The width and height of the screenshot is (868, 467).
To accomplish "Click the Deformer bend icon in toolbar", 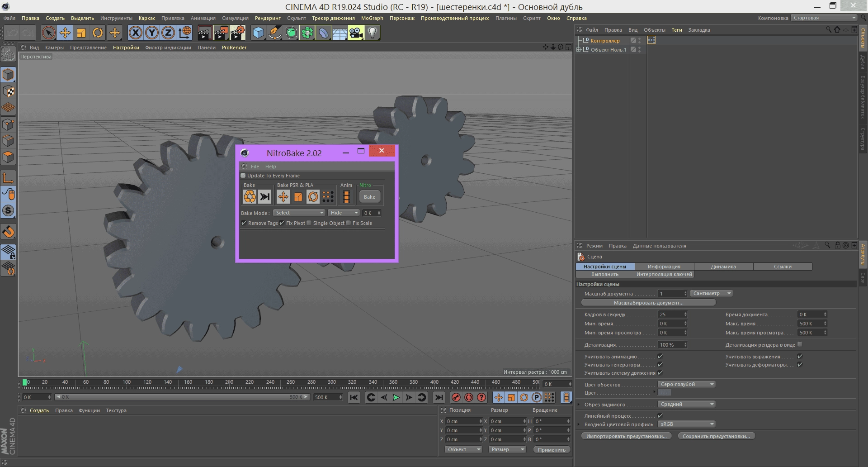I will click(x=323, y=33).
